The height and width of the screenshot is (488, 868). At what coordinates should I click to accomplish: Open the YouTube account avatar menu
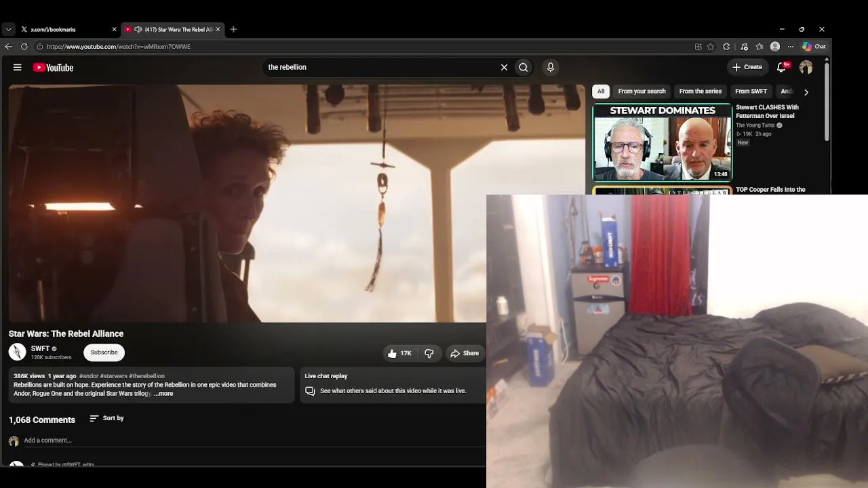pyautogui.click(x=806, y=67)
